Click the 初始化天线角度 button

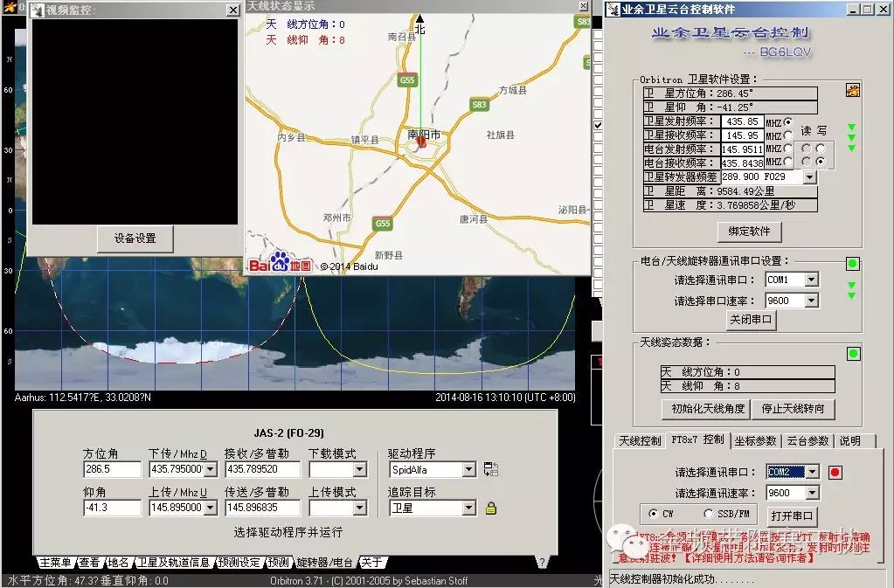(708, 409)
